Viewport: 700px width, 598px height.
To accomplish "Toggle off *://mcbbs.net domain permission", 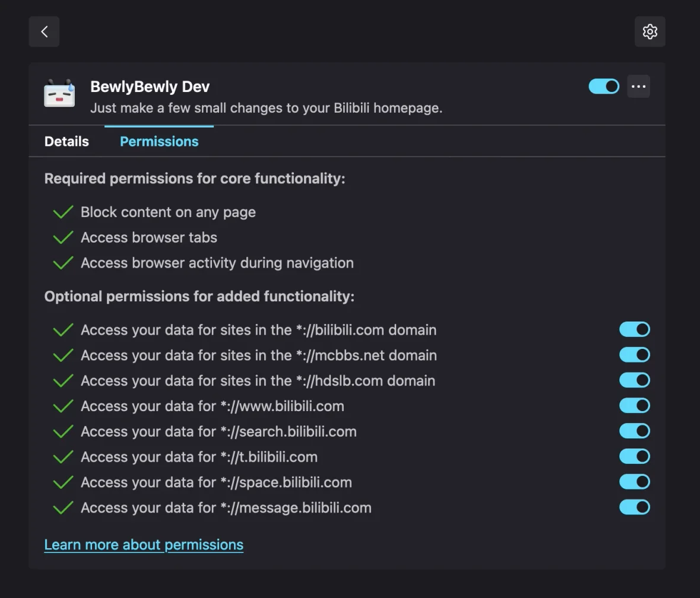I will [634, 355].
